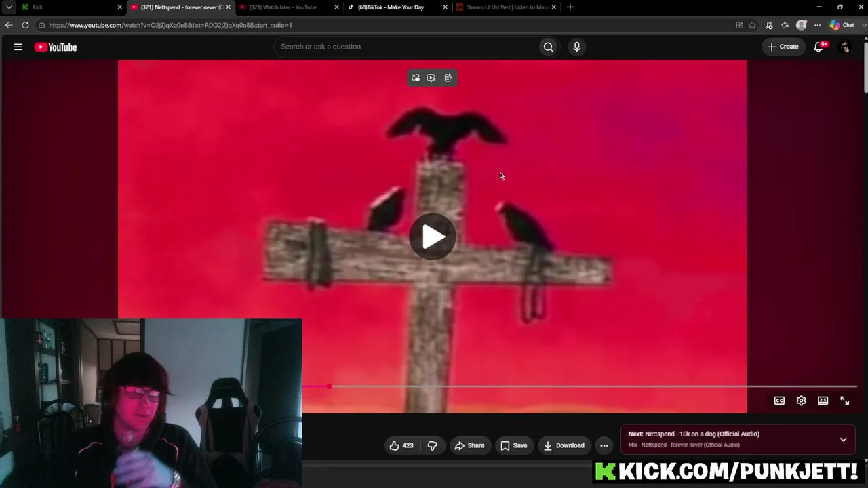Share this video

469,445
